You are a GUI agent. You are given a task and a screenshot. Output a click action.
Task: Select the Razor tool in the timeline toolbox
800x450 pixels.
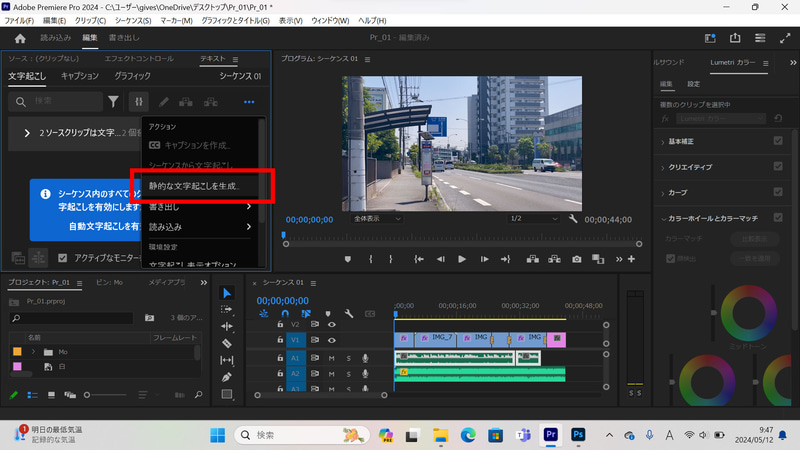[227, 343]
